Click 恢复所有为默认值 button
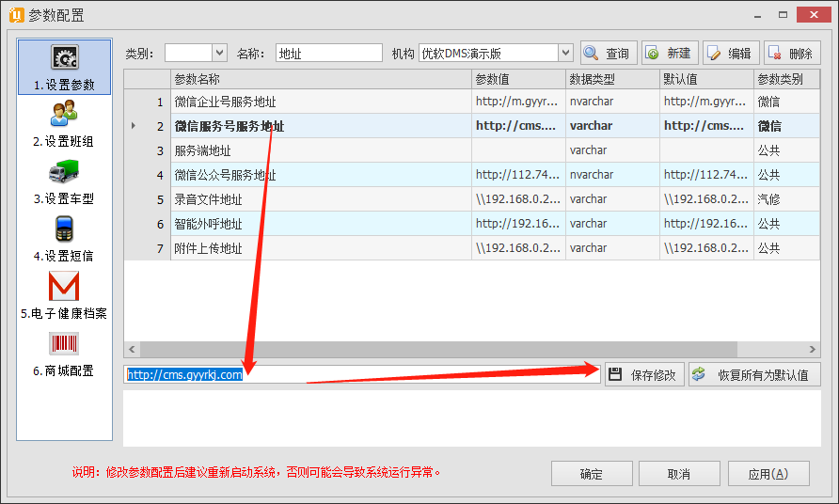The height and width of the screenshot is (504, 839). 754,374
